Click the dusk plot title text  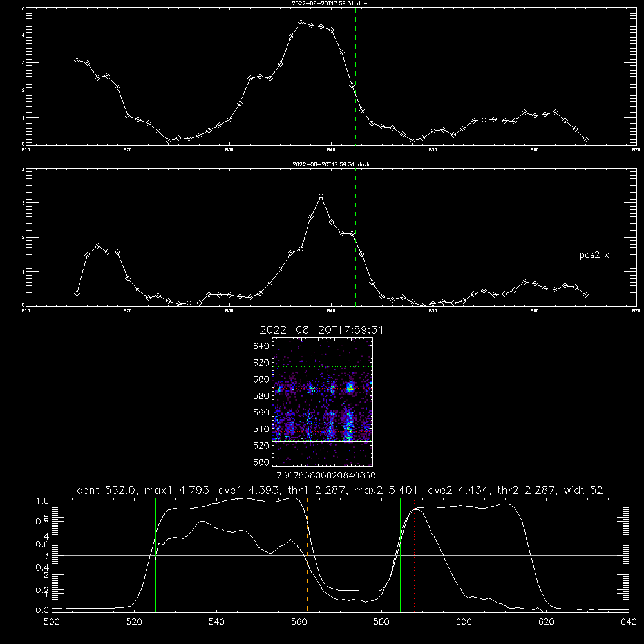coord(331,164)
